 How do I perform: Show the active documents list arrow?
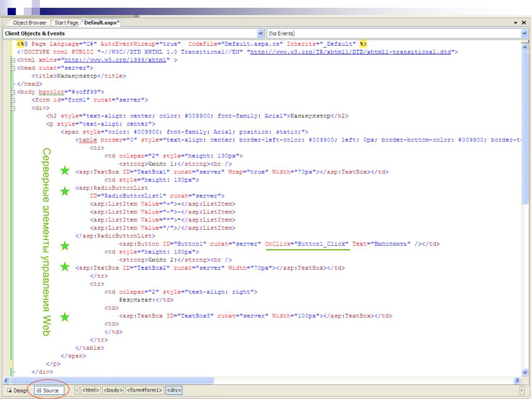pyautogui.click(x=515, y=23)
